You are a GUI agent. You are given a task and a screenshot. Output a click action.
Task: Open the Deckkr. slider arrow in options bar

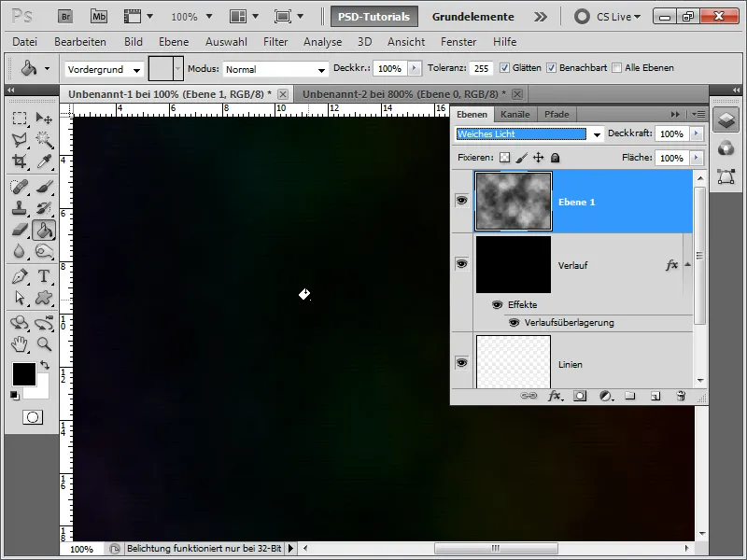tap(414, 68)
